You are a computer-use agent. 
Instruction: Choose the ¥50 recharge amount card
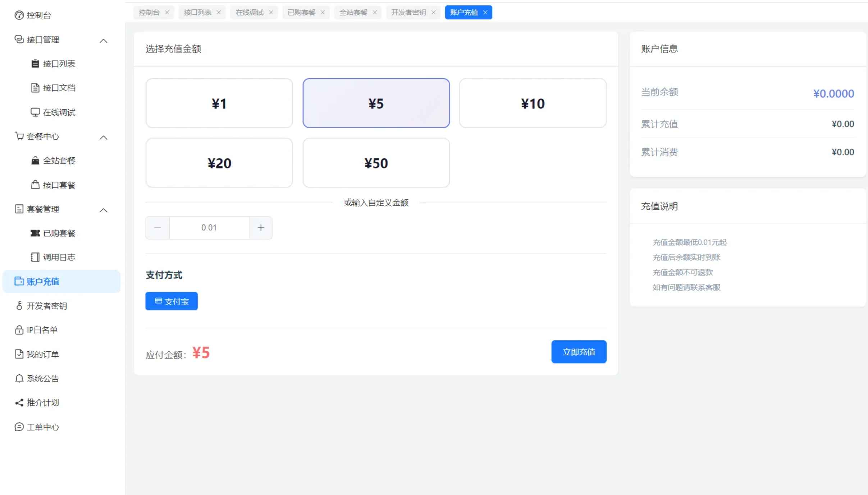tap(376, 163)
